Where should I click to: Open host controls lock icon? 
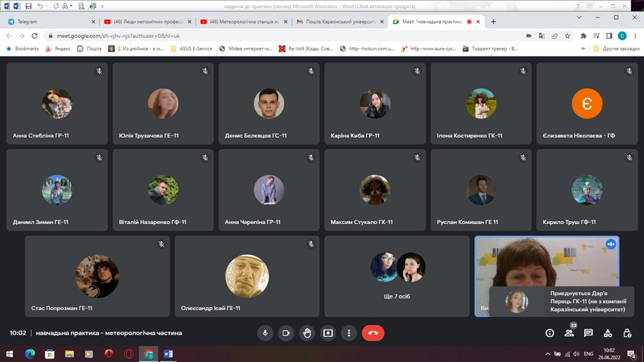coord(627,333)
